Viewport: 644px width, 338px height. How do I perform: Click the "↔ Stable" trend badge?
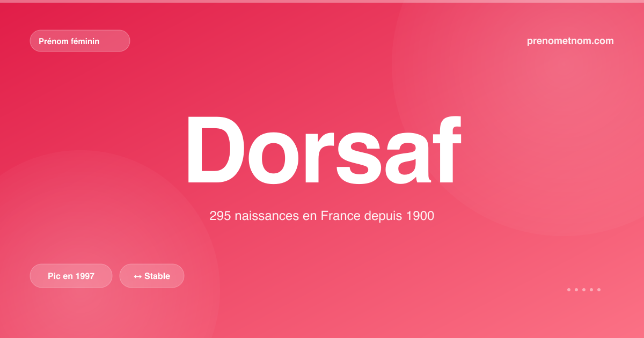(152, 276)
